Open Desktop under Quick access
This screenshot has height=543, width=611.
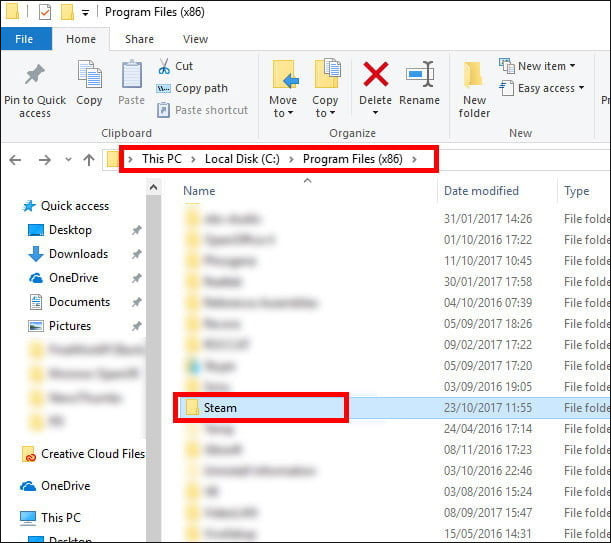tap(60, 230)
